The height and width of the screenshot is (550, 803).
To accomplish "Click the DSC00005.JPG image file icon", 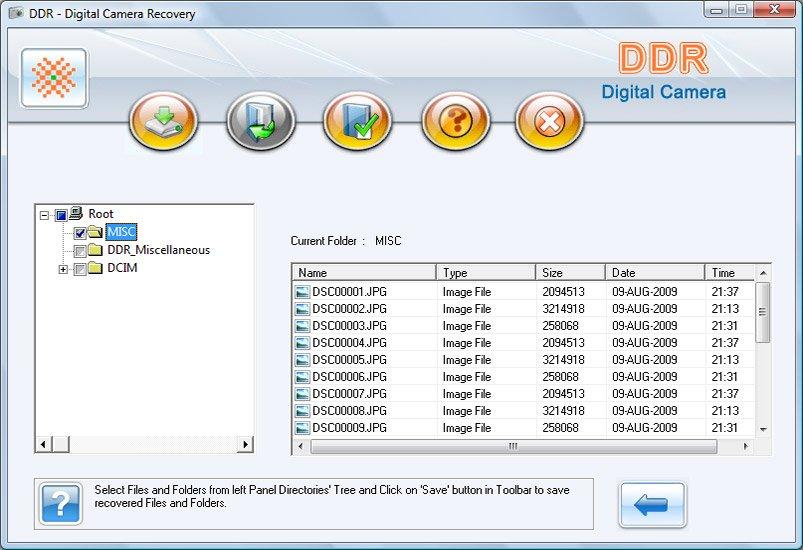I will 303,359.
